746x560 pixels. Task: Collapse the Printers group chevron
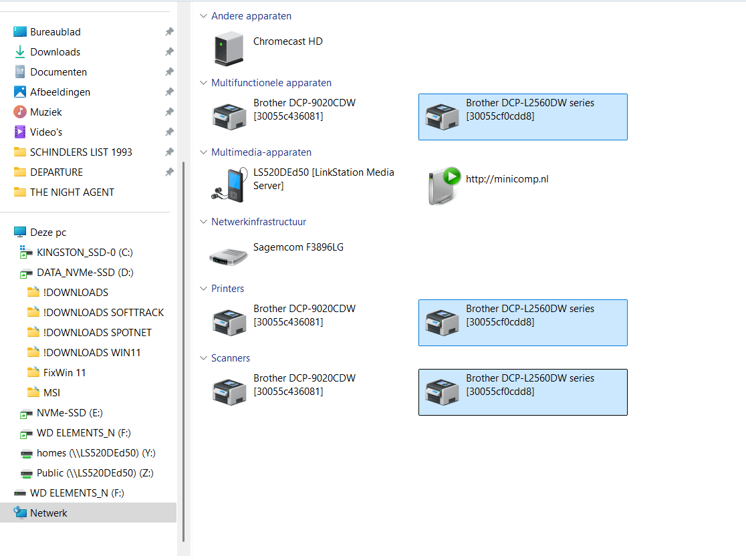pos(203,288)
